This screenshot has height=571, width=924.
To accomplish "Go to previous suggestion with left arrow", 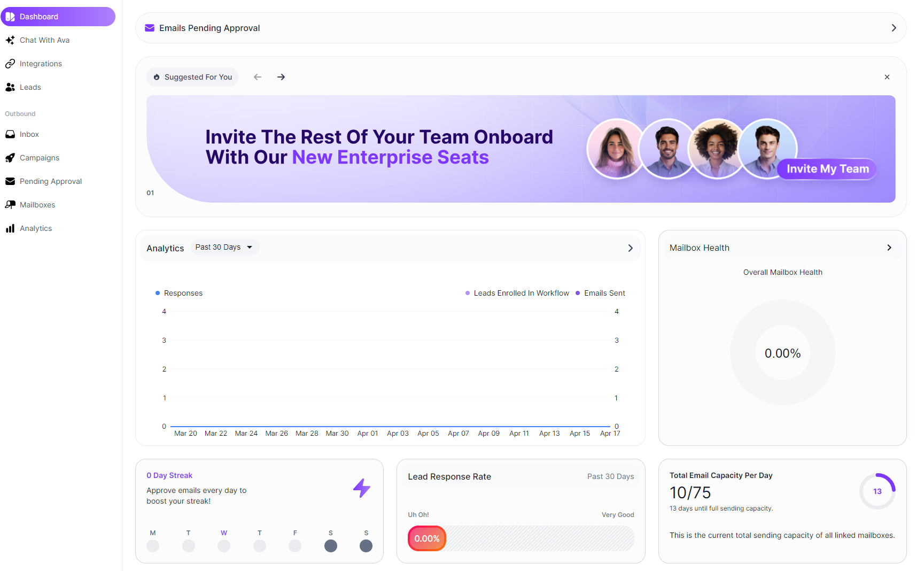I will (258, 77).
